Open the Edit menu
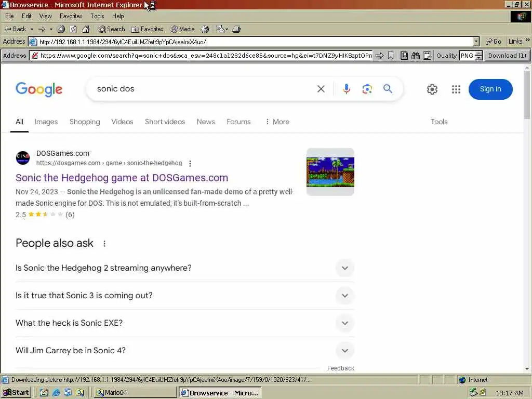Image resolution: width=532 pixels, height=399 pixels. [x=26, y=16]
